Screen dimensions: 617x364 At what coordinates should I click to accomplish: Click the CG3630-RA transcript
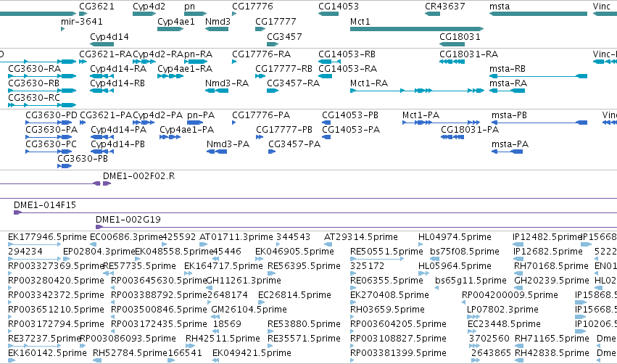42,76
